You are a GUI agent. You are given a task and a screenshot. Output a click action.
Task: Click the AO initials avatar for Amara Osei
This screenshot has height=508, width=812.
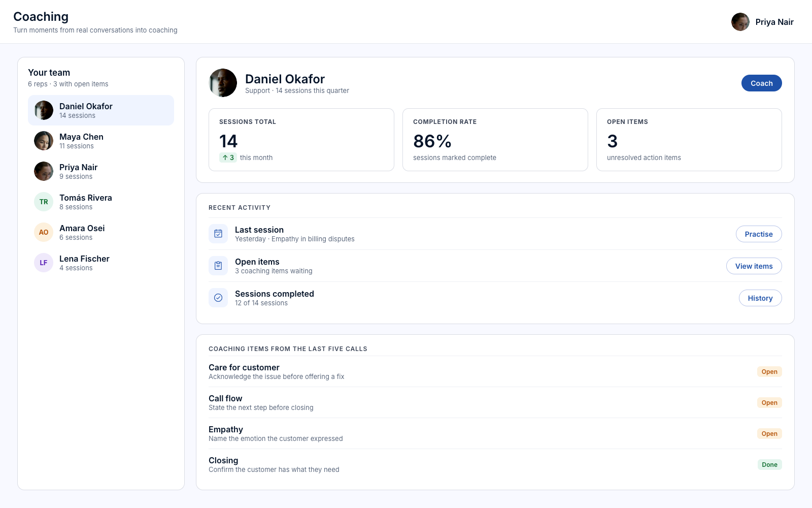(x=44, y=232)
